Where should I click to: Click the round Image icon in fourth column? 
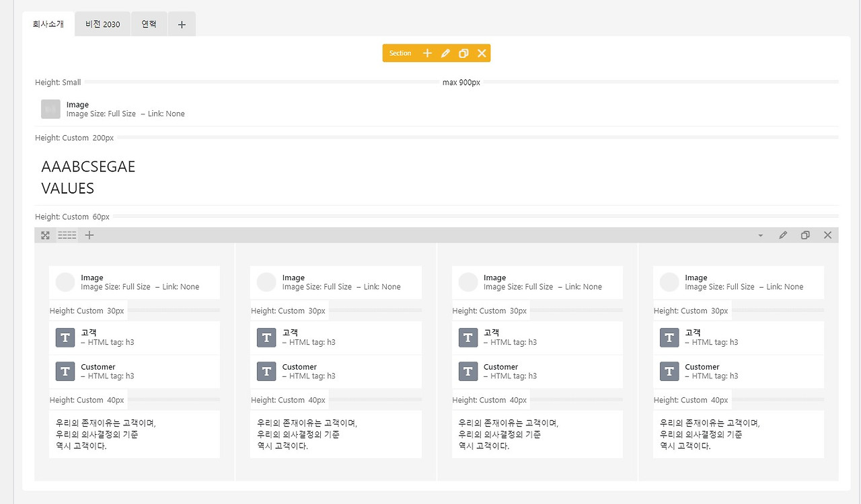tap(669, 282)
